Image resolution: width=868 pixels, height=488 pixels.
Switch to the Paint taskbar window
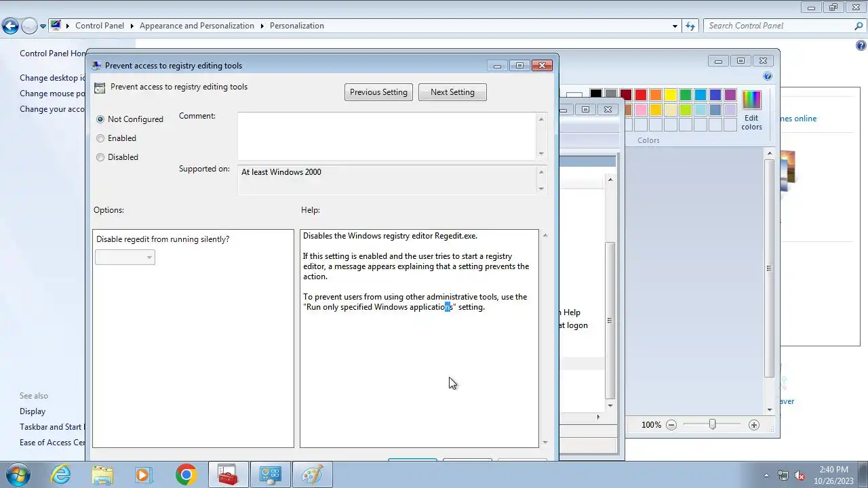(312, 474)
